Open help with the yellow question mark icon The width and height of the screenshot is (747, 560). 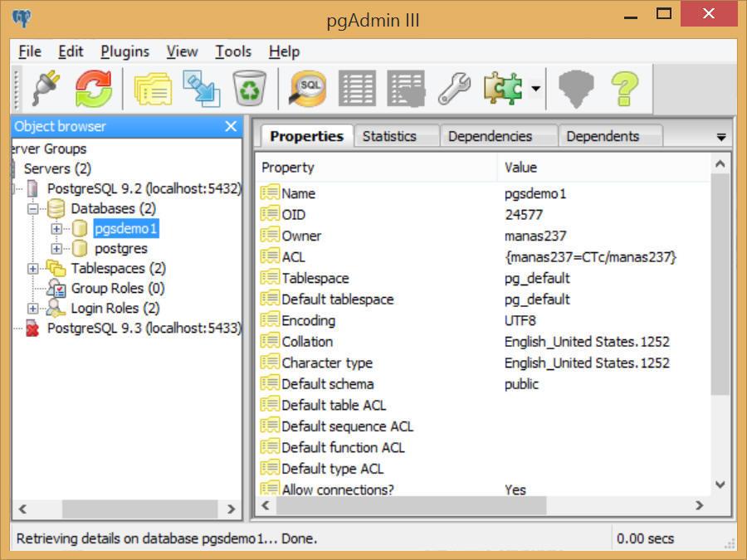pos(624,89)
